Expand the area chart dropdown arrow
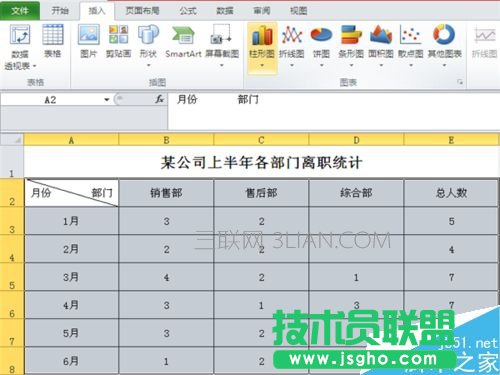The image size is (500, 375). click(381, 65)
